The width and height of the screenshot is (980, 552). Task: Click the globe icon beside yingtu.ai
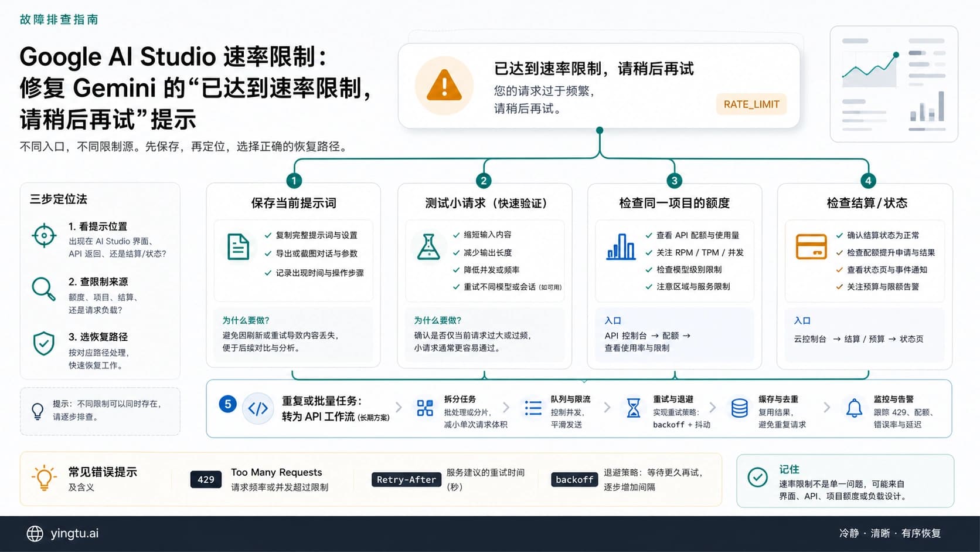pyautogui.click(x=35, y=533)
